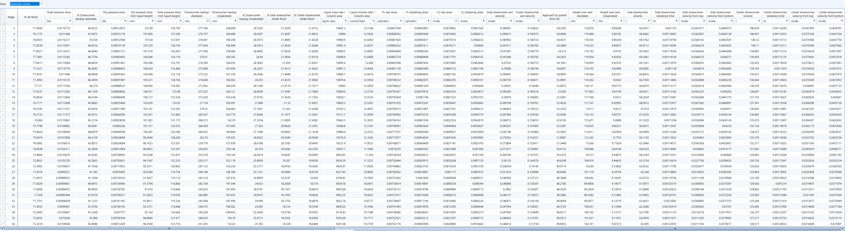Select row indicator arrow for stage 33

[x=3, y=206]
